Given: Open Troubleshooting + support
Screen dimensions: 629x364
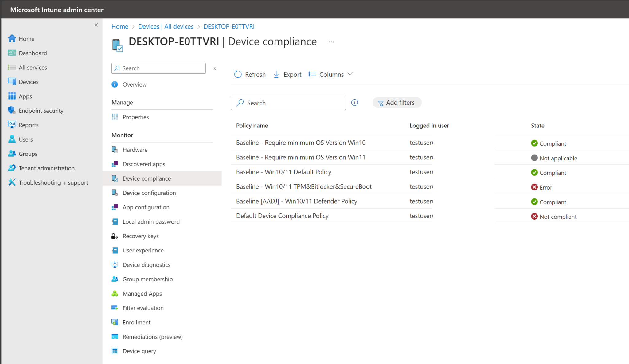Looking at the screenshot, I should tap(53, 182).
